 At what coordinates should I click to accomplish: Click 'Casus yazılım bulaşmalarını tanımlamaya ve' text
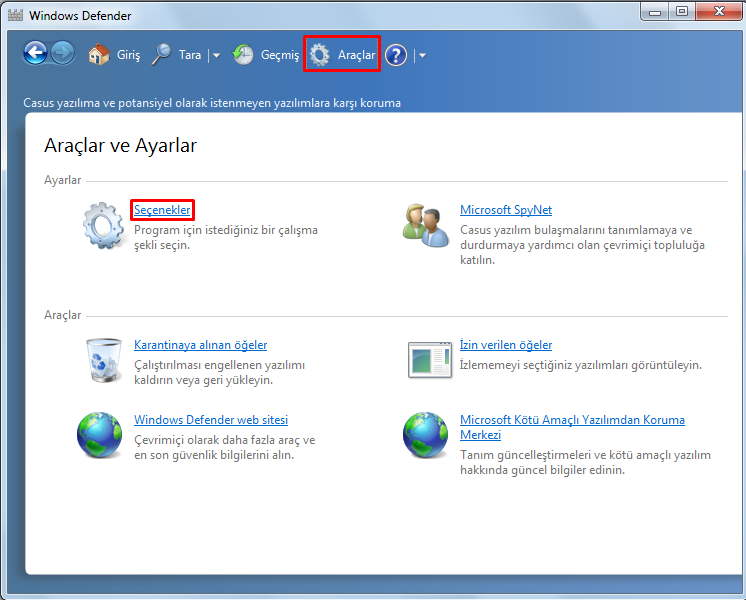576,230
